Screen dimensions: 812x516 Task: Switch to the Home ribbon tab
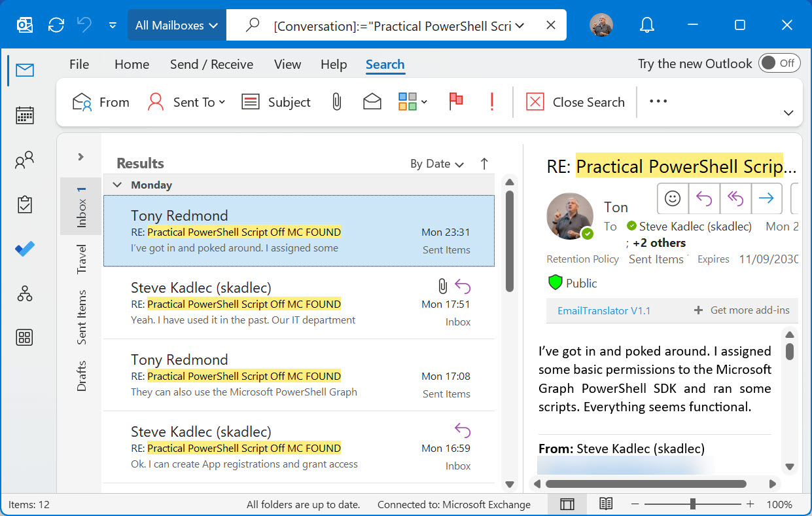(132, 64)
